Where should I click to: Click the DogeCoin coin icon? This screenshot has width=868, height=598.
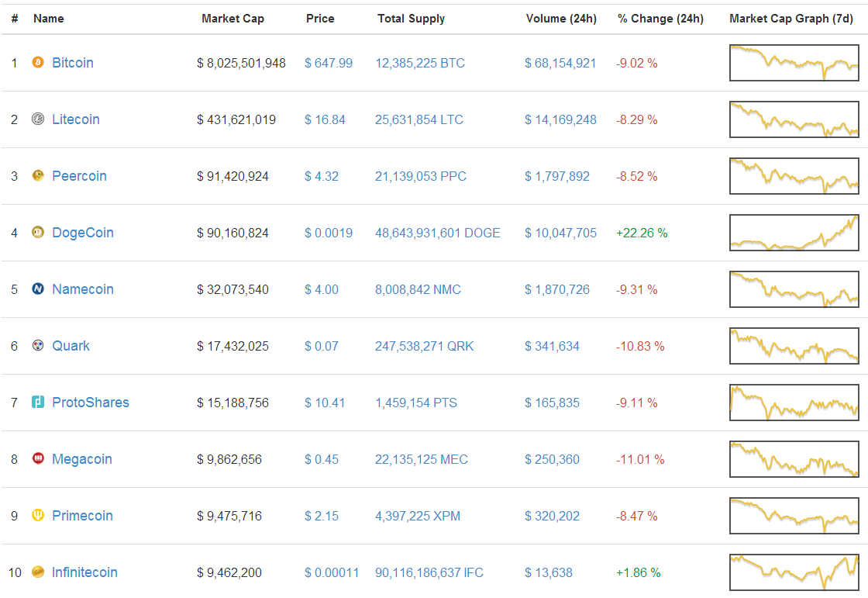coord(38,232)
